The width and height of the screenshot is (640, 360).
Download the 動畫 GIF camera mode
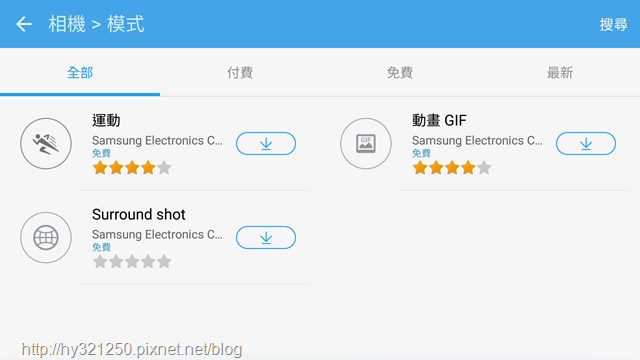pyautogui.click(x=586, y=144)
